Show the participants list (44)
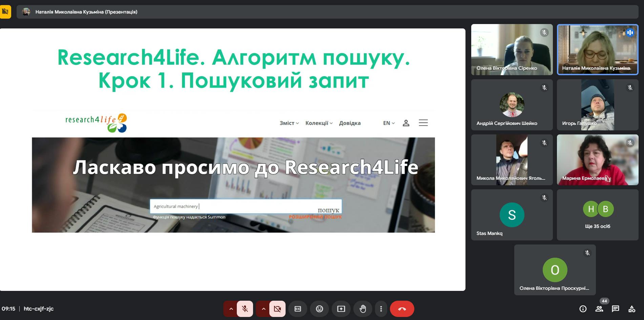644x320 pixels. [x=599, y=309]
